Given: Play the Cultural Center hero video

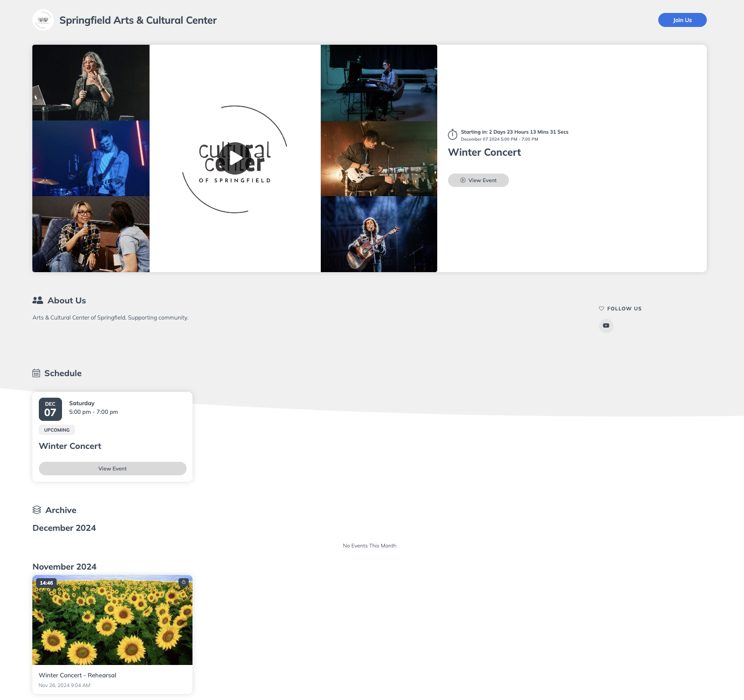Looking at the screenshot, I should tap(235, 158).
